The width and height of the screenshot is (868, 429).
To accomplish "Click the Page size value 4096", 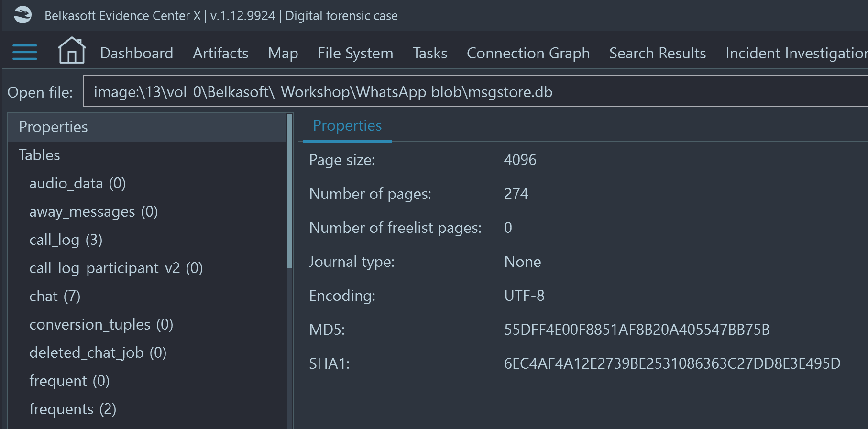I will (520, 160).
